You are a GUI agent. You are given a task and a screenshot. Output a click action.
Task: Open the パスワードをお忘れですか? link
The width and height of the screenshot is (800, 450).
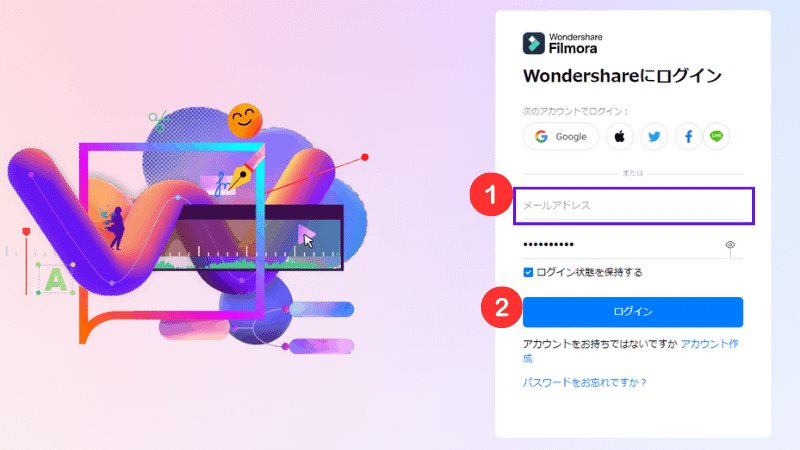(585, 383)
